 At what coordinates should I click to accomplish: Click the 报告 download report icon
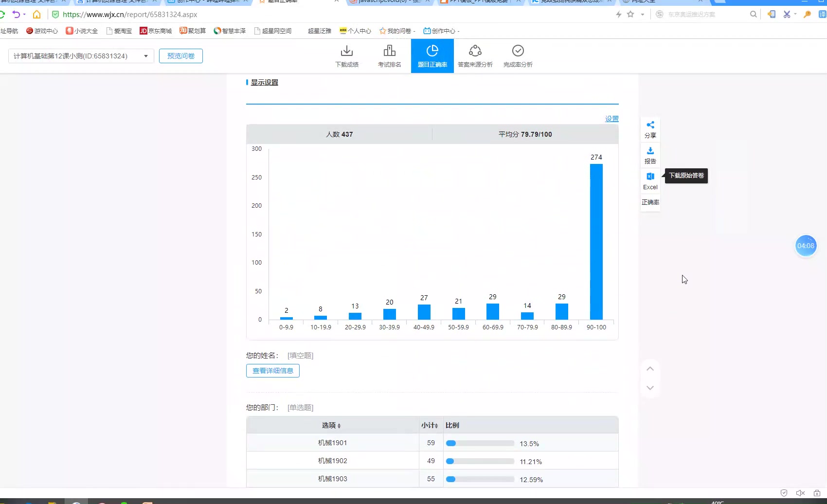(650, 155)
